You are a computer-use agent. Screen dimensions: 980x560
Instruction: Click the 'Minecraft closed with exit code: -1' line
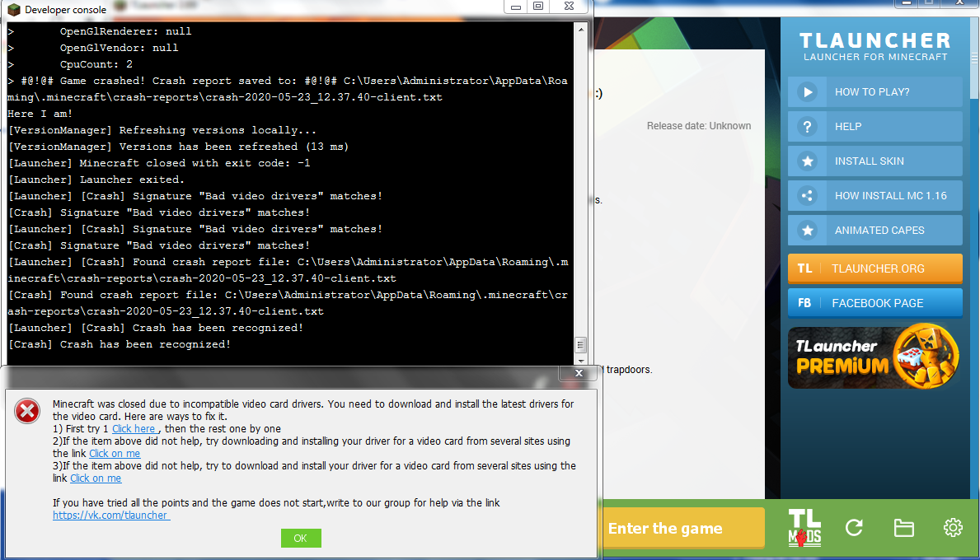pyautogui.click(x=159, y=163)
